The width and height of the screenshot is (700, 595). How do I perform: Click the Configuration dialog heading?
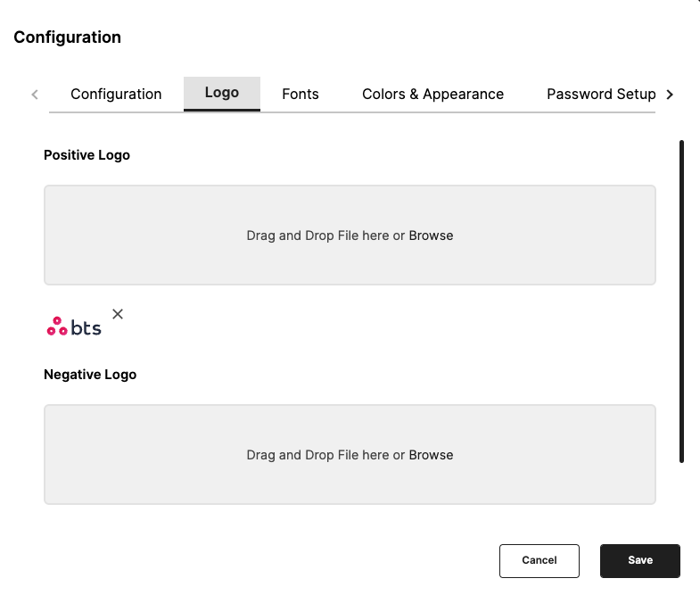coord(67,37)
